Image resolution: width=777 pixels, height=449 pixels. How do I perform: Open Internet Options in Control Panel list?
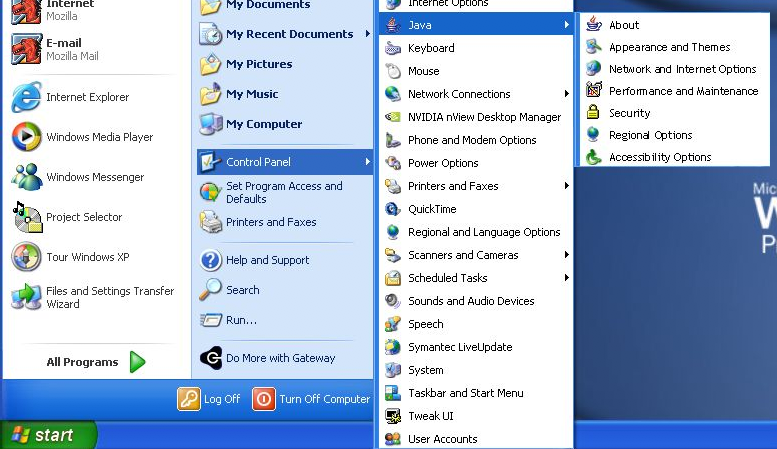(476, 4)
